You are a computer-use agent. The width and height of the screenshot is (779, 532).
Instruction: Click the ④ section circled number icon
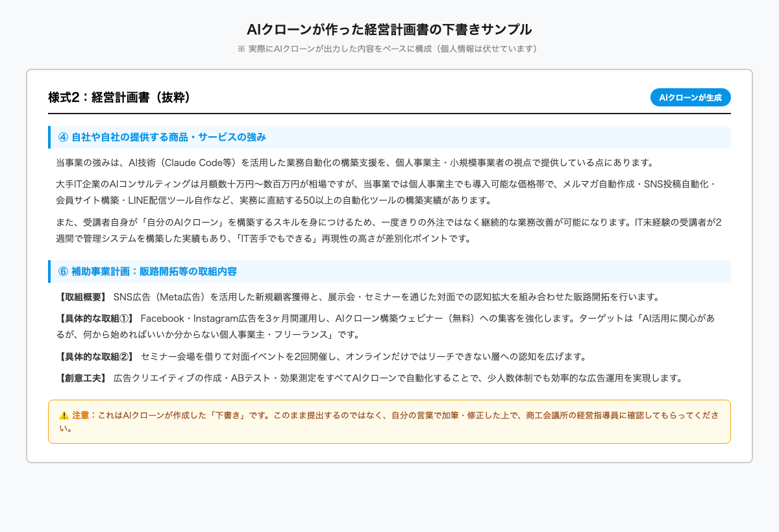(x=62, y=136)
